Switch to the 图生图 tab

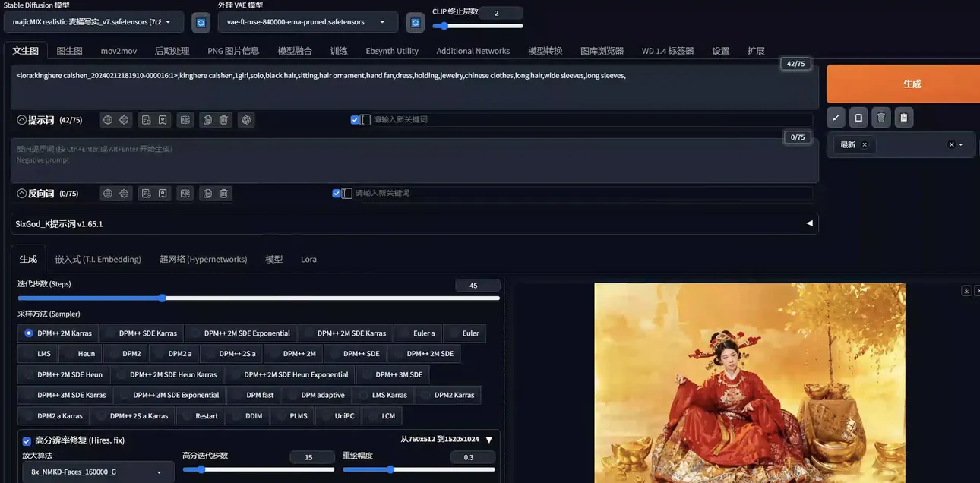pyautogui.click(x=69, y=51)
